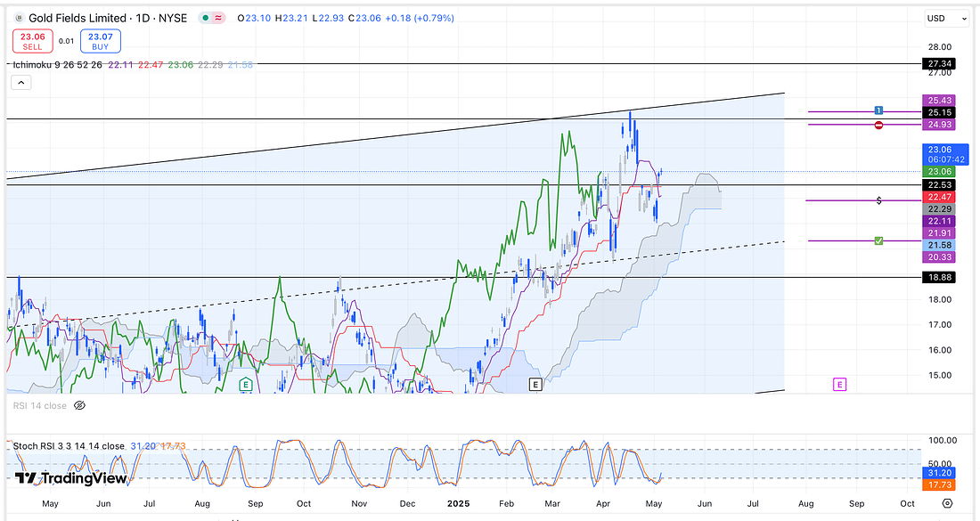
Task: Click the Gold Fields symbol logo icon
Action: pyautogui.click(x=20, y=18)
